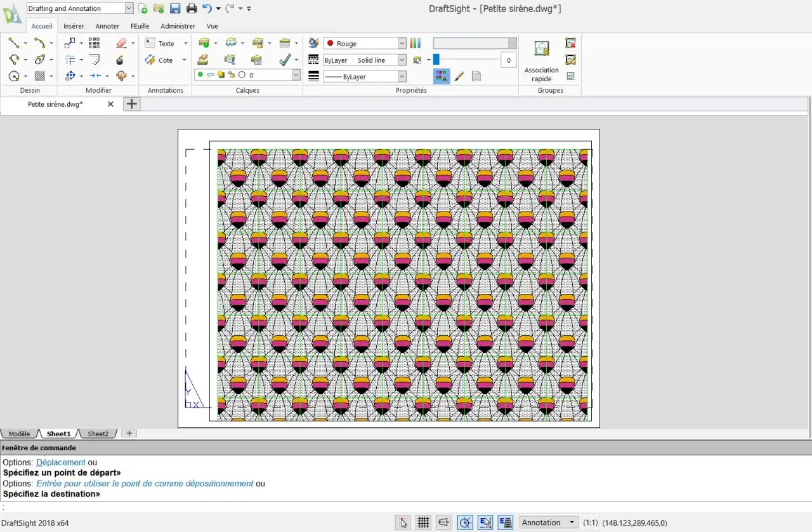Select the Offset modify tool

(x=70, y=60)
